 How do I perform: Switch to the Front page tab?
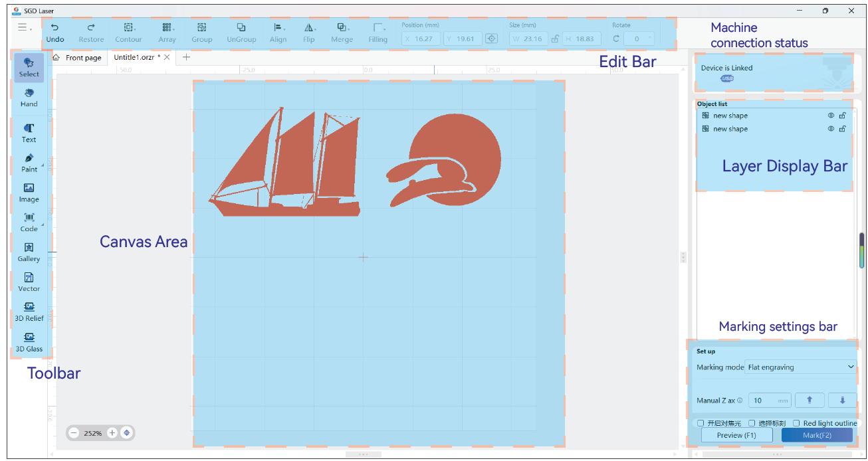pyautogui.click(x=78, y=58)
